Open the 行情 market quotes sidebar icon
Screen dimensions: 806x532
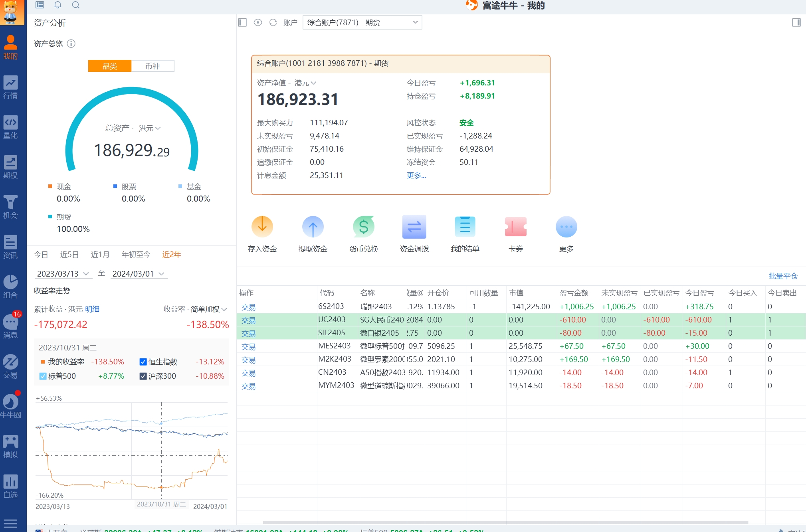click(x=10, y=87)
